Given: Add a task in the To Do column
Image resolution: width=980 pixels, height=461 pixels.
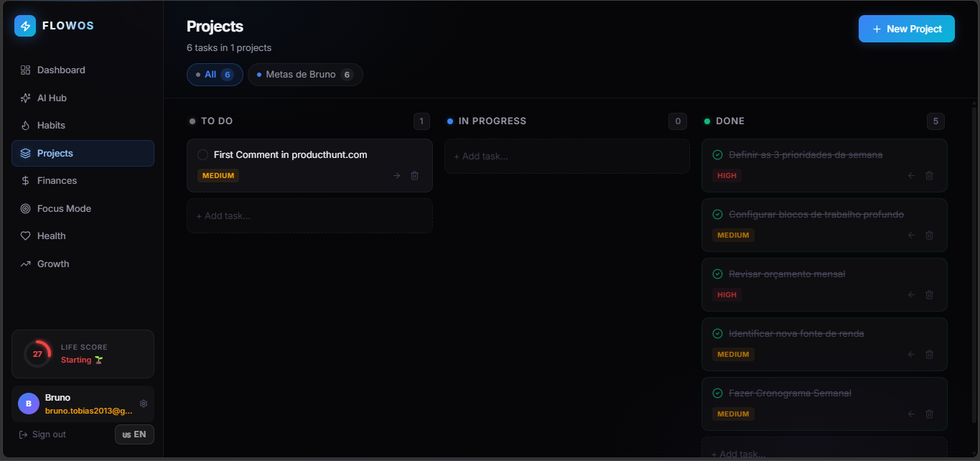Looking at the screenshot, I should tap(309, 215).
